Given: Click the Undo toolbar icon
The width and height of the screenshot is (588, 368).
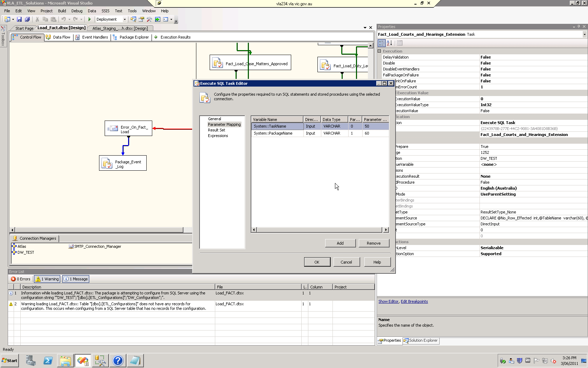Looking at the screenshot, I should click(63, 19).
